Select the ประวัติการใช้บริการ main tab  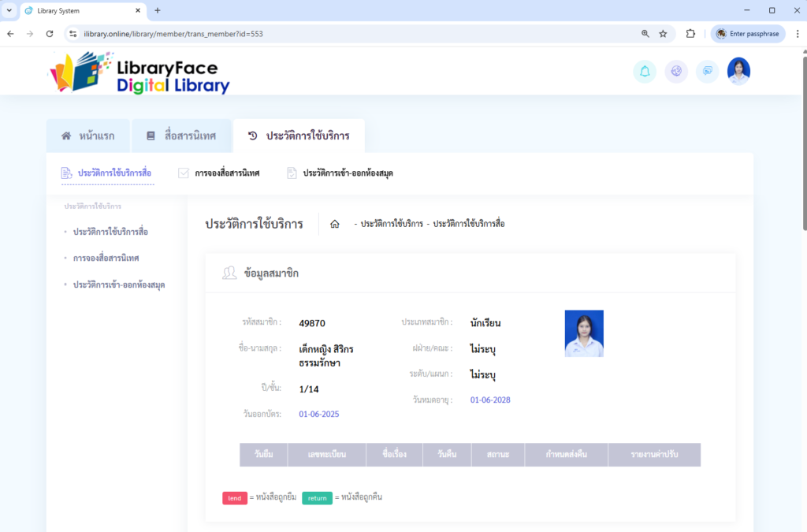point(299,136)
